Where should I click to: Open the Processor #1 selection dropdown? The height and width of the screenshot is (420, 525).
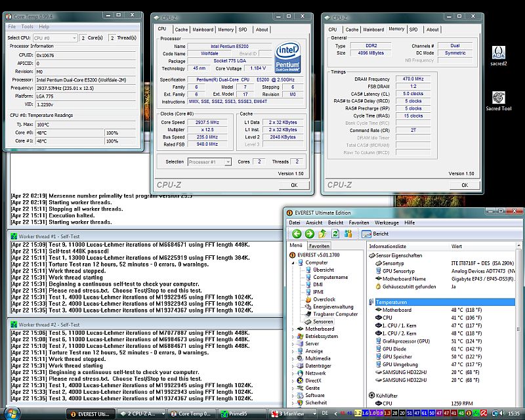coord(209,161)
